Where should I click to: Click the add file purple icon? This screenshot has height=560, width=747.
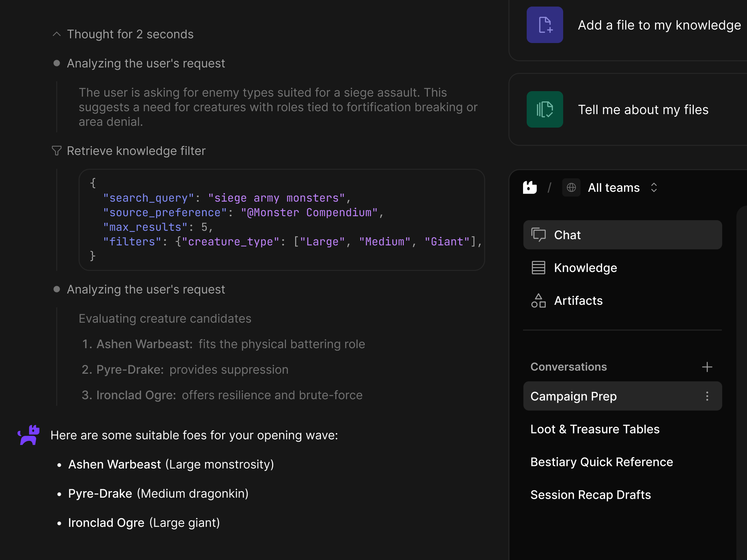pos(545,25)
